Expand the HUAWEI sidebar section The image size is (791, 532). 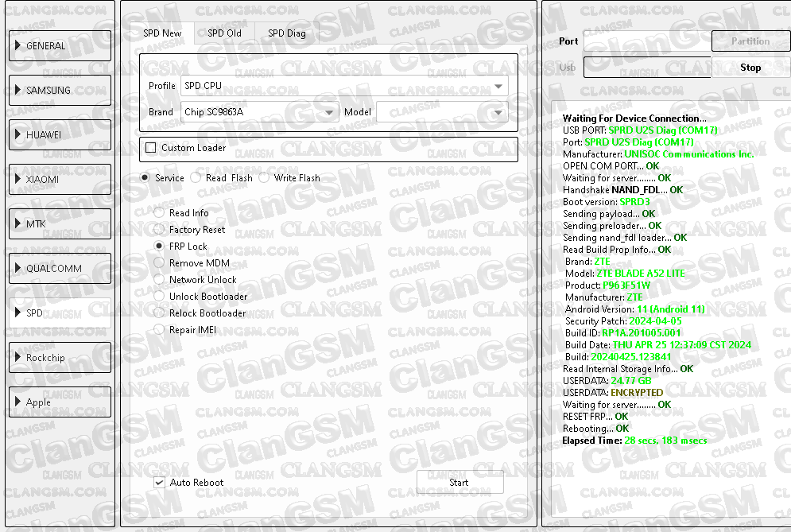pyautogui.click(x=60, y=135)
